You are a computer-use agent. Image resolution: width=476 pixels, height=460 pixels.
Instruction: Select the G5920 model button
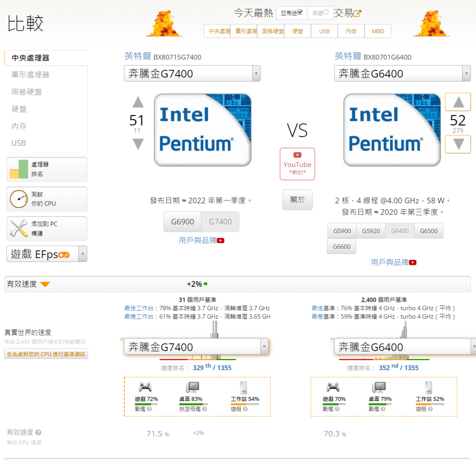pos(370,231)
